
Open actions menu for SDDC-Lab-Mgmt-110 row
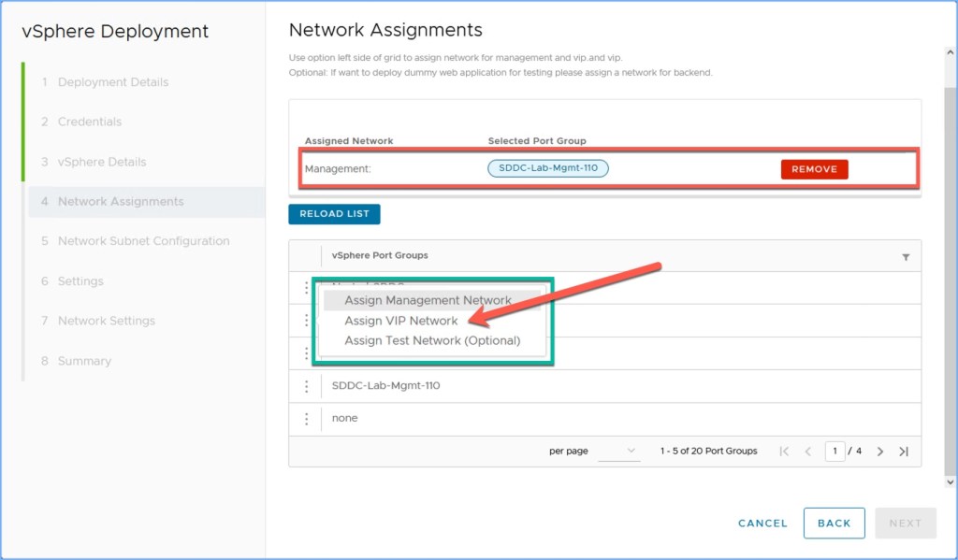pos(306,386)
